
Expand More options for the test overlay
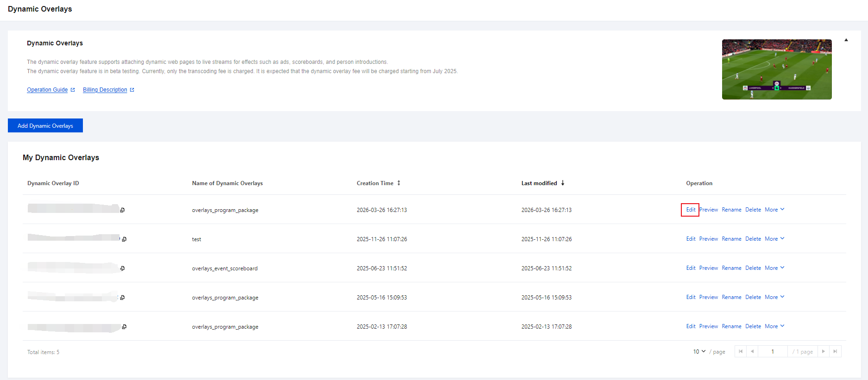[774, 239]
